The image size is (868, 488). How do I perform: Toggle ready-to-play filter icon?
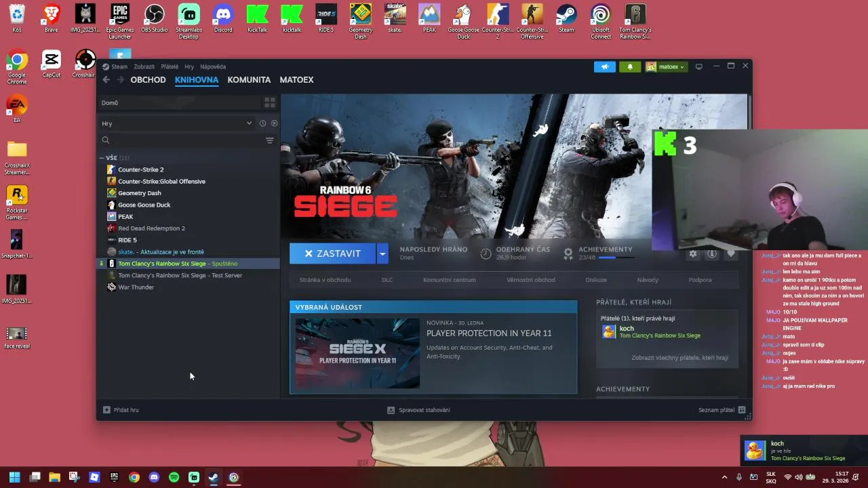tap(274, 123)
